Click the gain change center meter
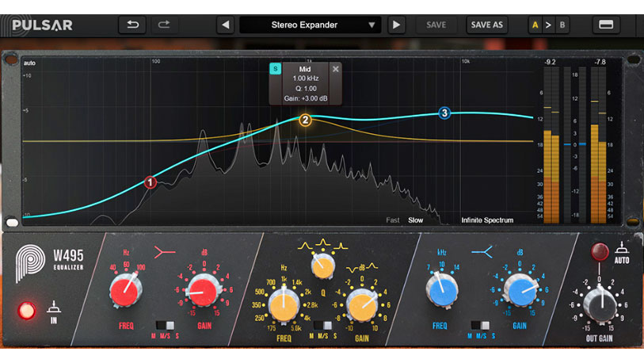644x363 pixels. [x=574, y=145]
